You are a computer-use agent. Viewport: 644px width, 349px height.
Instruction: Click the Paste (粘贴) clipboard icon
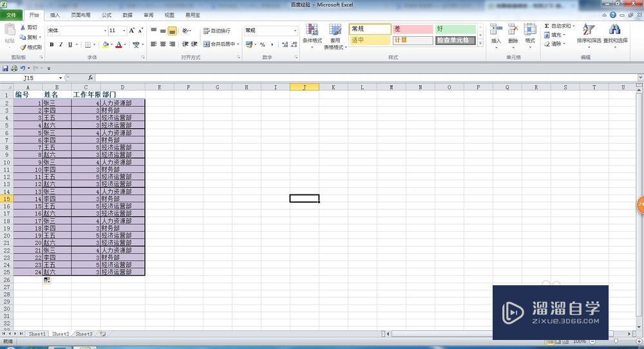click(10, 30)
